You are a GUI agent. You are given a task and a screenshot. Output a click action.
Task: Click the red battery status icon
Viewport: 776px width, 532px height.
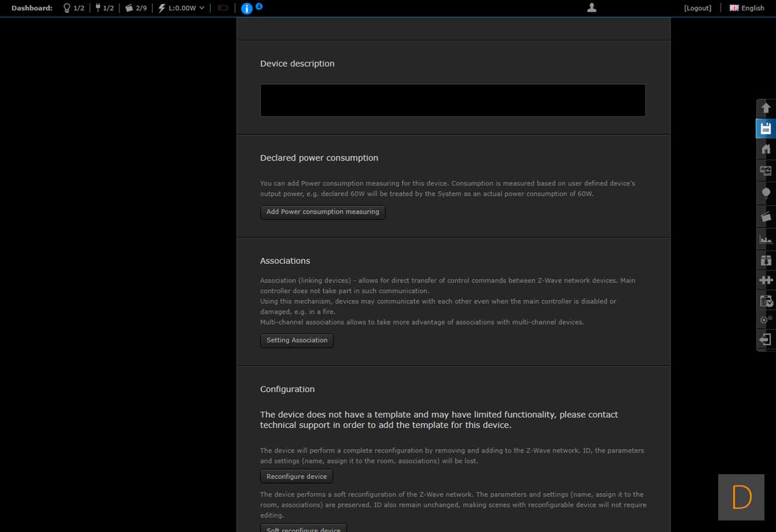(223, 8)
